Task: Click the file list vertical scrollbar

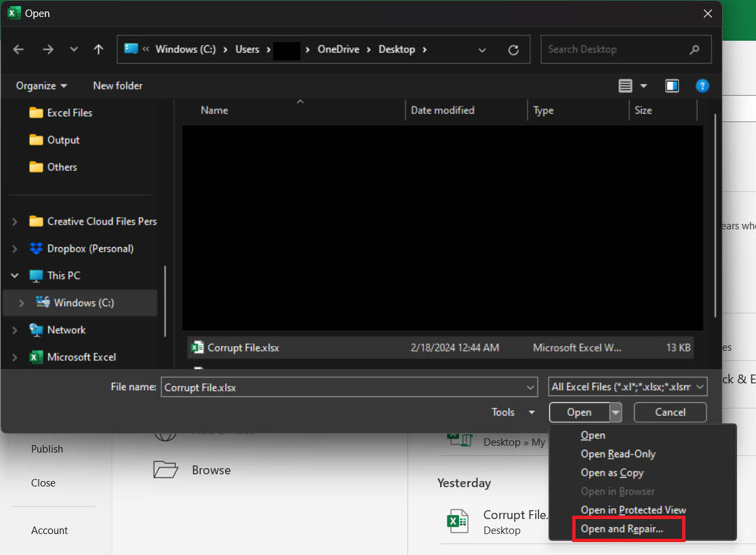Action: 715,215
